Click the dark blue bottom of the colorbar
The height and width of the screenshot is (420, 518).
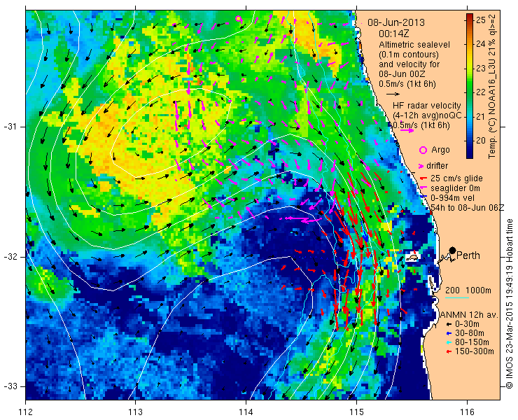[470, 154]
